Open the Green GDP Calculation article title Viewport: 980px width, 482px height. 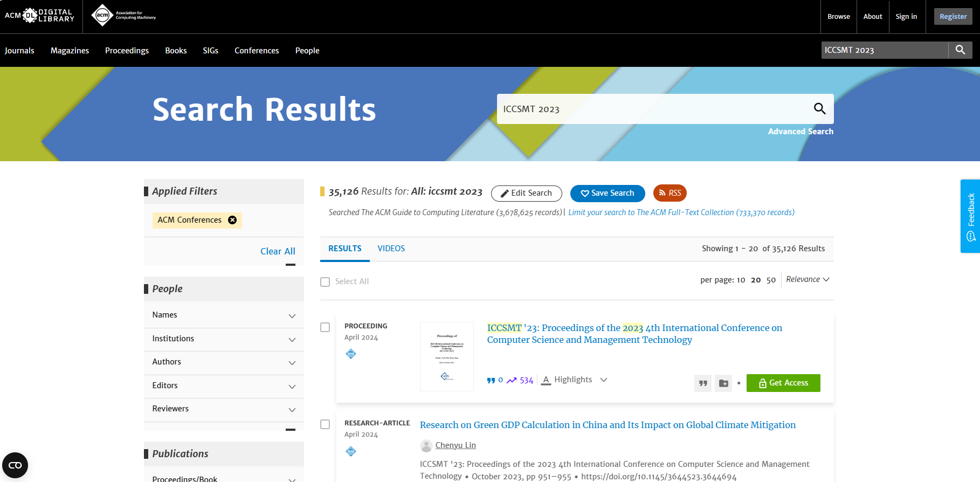pos(608,425)
